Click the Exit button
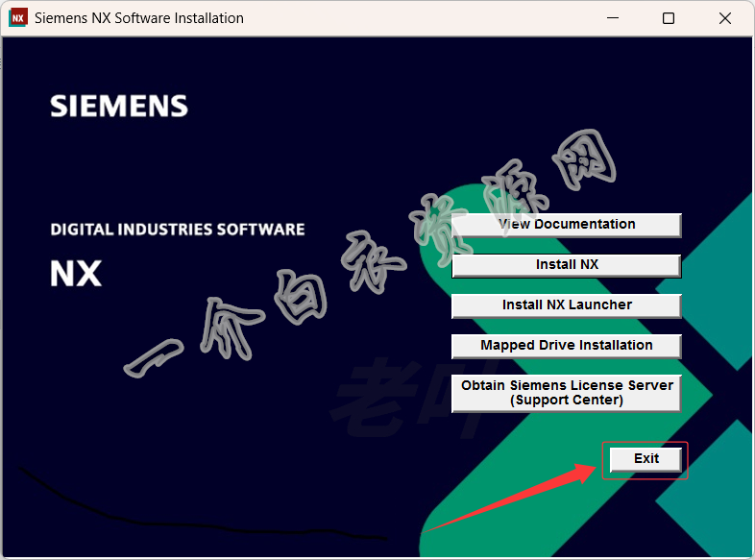The width and height of the screenshot is (755, 560). tap(645, 459)
